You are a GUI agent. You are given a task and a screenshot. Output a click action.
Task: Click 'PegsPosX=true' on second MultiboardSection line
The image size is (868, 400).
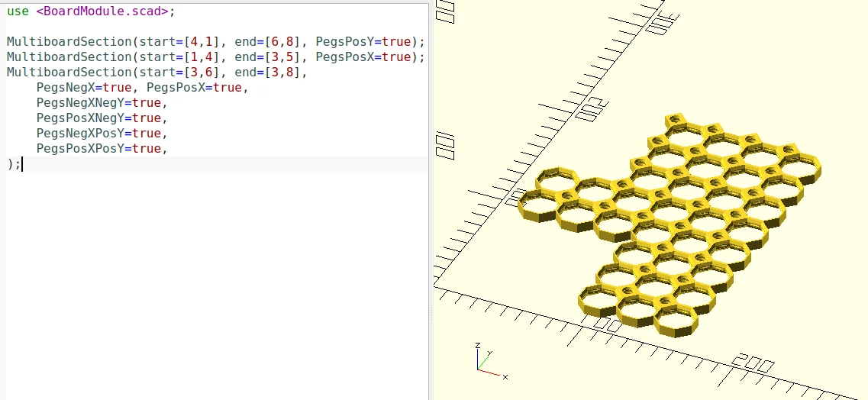(363, 57)
